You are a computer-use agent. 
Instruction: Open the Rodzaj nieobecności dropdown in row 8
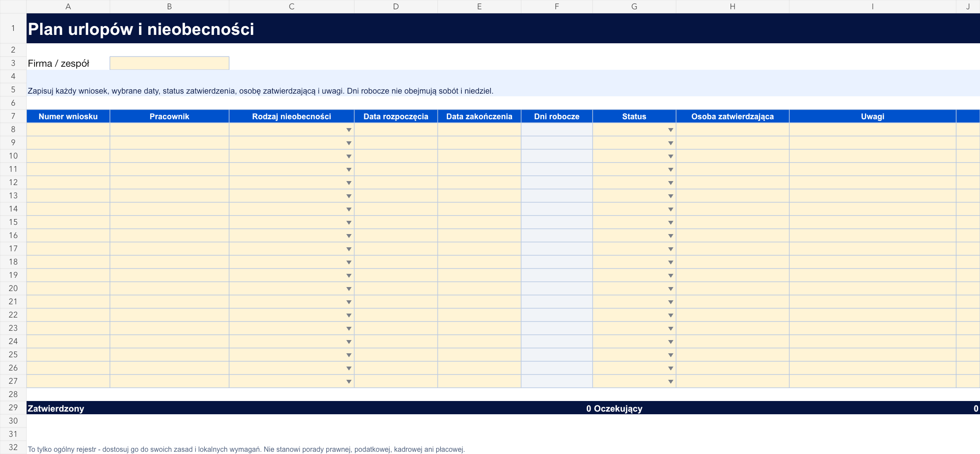coord(349,130)
